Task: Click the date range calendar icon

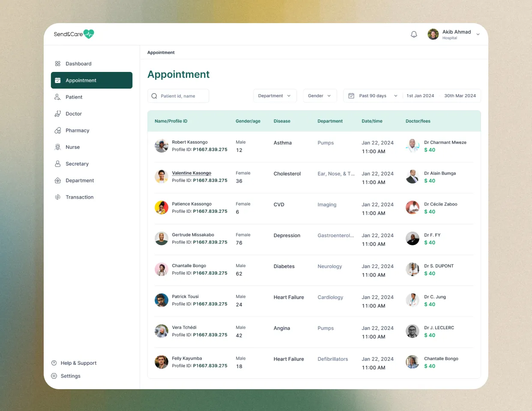Action: 351,96
